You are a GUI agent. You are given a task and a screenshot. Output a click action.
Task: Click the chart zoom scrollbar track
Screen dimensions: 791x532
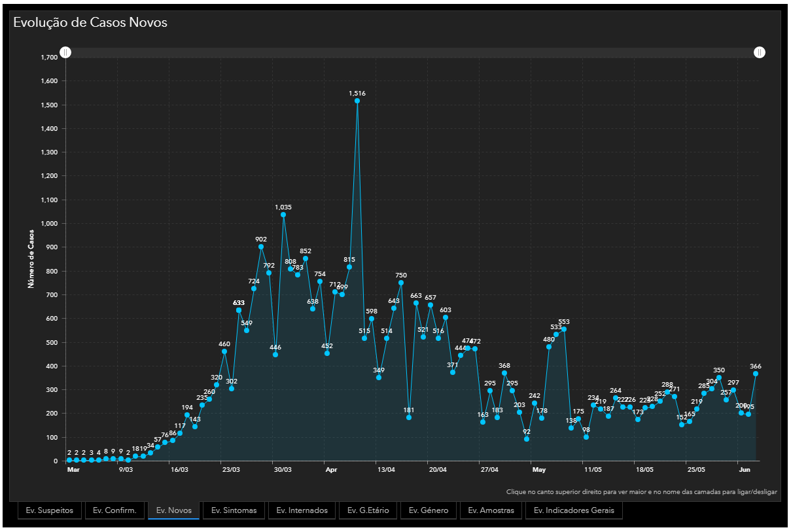pyautogui.click(x=412, y=52)
